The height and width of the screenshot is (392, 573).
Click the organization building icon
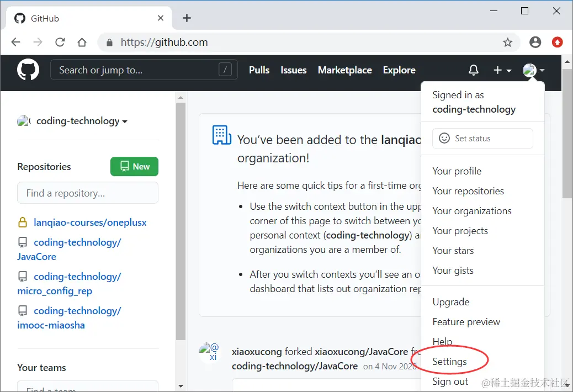tap(222, 135)
